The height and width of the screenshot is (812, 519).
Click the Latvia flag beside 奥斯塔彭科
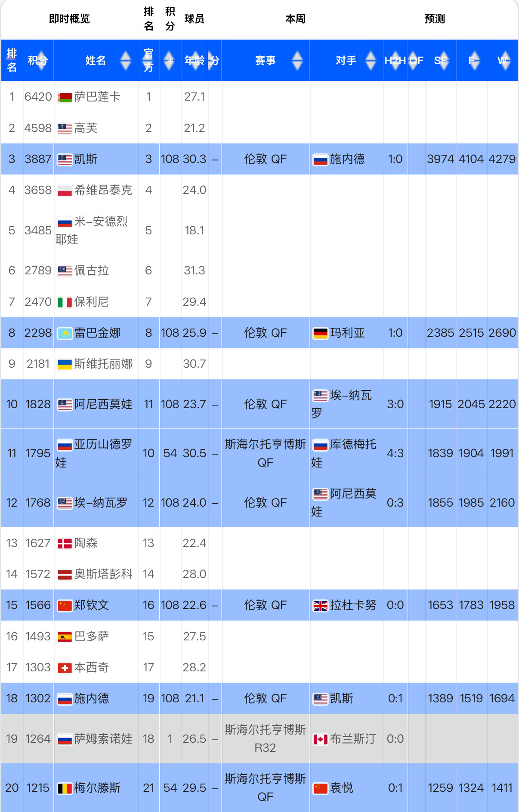65,575
